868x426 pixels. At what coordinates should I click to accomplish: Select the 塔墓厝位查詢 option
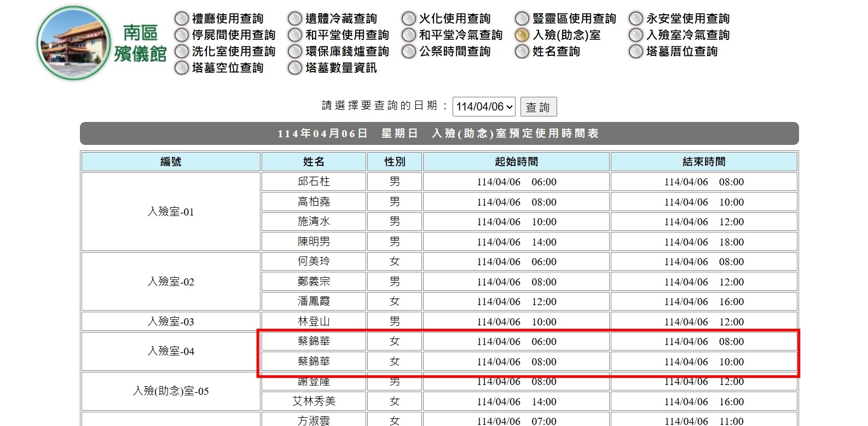(636, 51)
